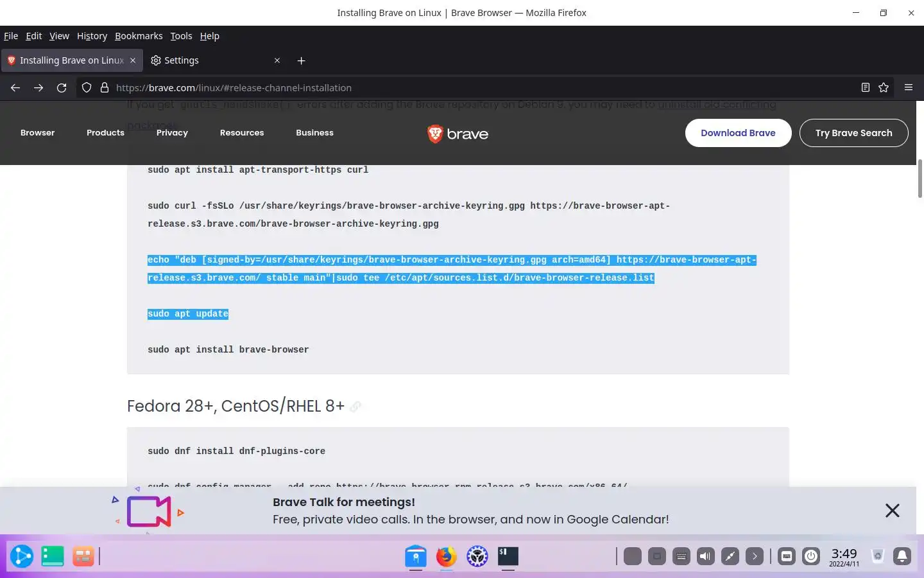This screenshot has height=578, width=924.
Task: Click the Try Brave Search button
Action: (x=853, y=133)
